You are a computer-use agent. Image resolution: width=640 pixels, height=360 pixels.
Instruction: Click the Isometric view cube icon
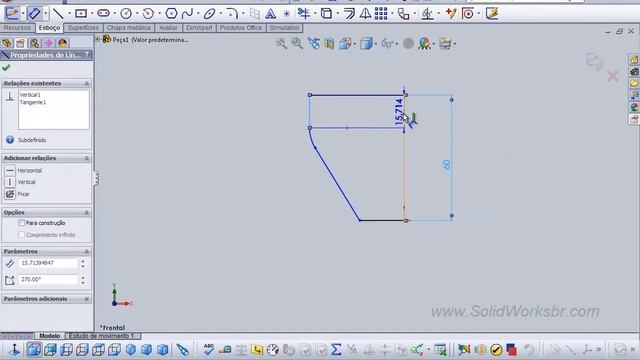pyautogui.click(x=131, y=350)
